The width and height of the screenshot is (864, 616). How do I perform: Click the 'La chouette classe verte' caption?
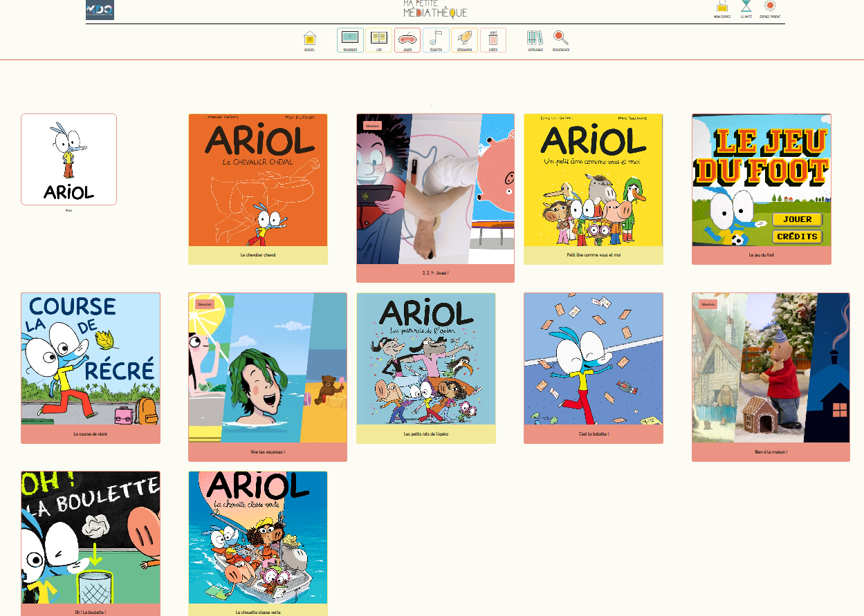click(258, 613)
